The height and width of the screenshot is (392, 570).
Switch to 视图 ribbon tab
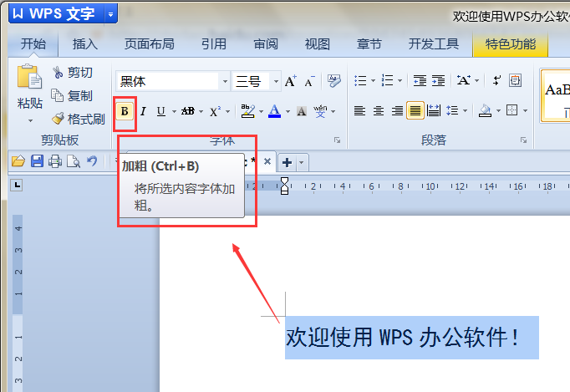[318, 44]
